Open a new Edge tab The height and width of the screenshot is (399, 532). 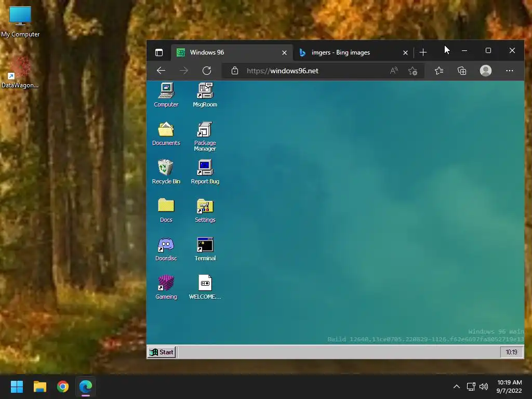coord(423,52)
